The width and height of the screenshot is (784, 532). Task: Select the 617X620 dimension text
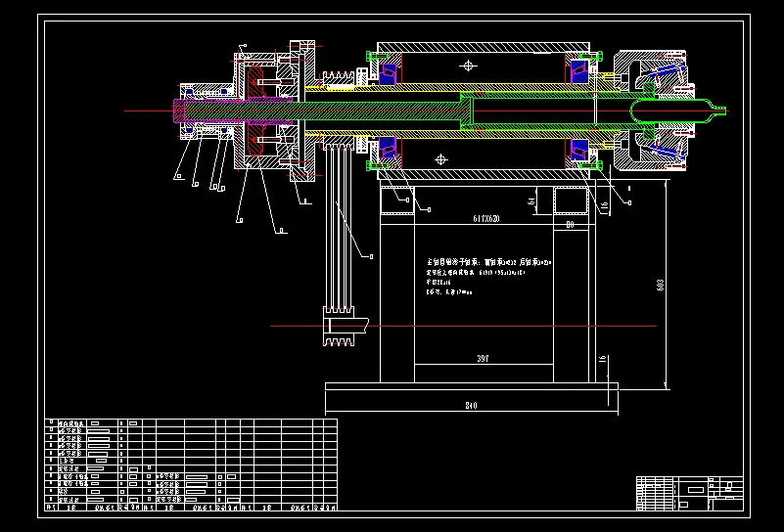tap(486, 219)
